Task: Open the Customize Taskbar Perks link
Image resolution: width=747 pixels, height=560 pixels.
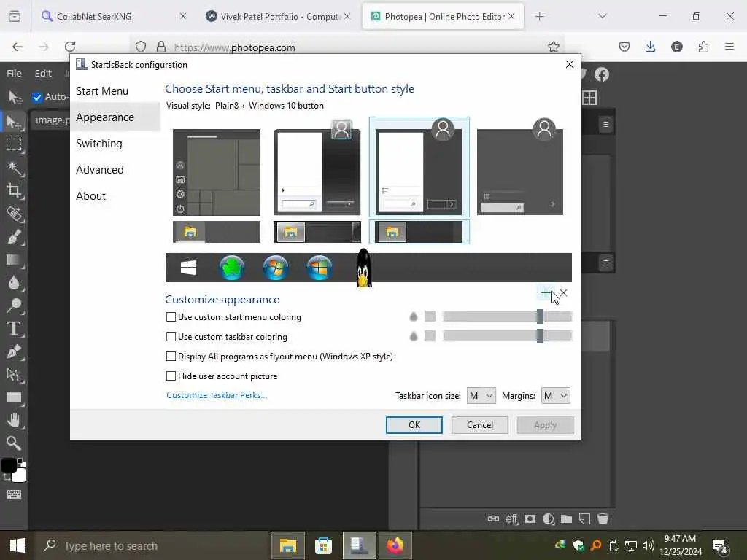Action: point(217,395)
